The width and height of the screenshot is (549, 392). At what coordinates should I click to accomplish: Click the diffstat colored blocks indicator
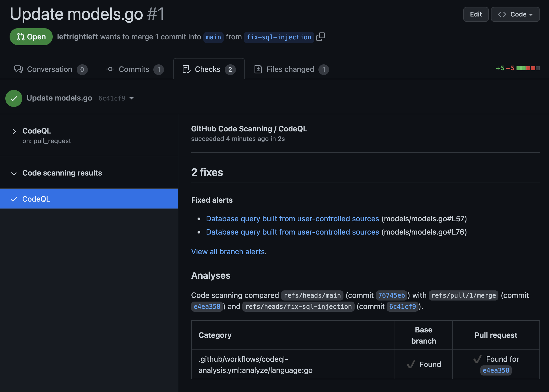[x=528, y=68]
